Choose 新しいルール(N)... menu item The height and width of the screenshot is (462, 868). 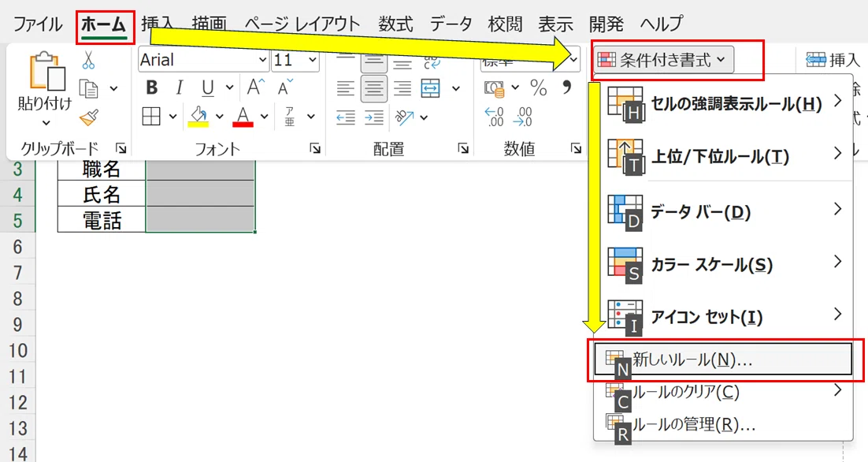723,360
